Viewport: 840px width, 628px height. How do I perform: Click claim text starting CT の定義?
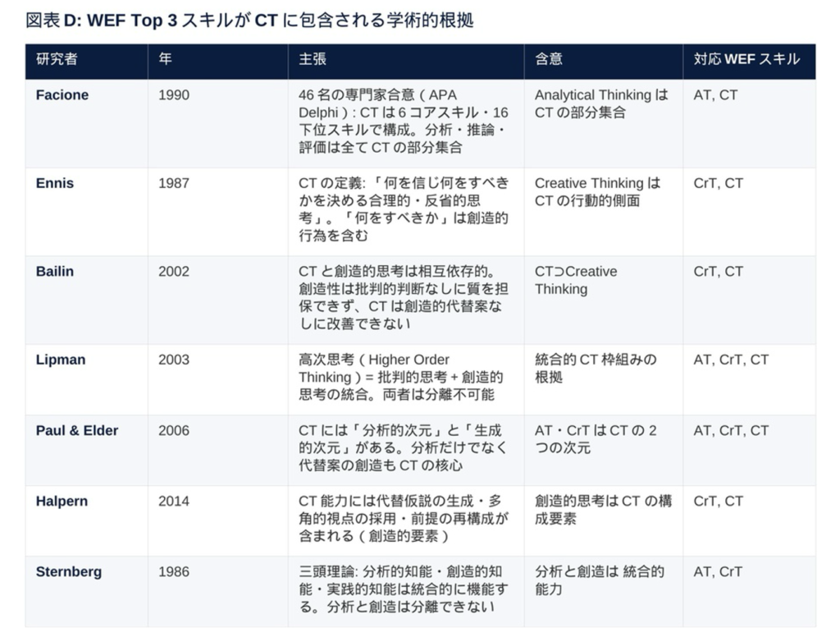click(x=404, y=209)
